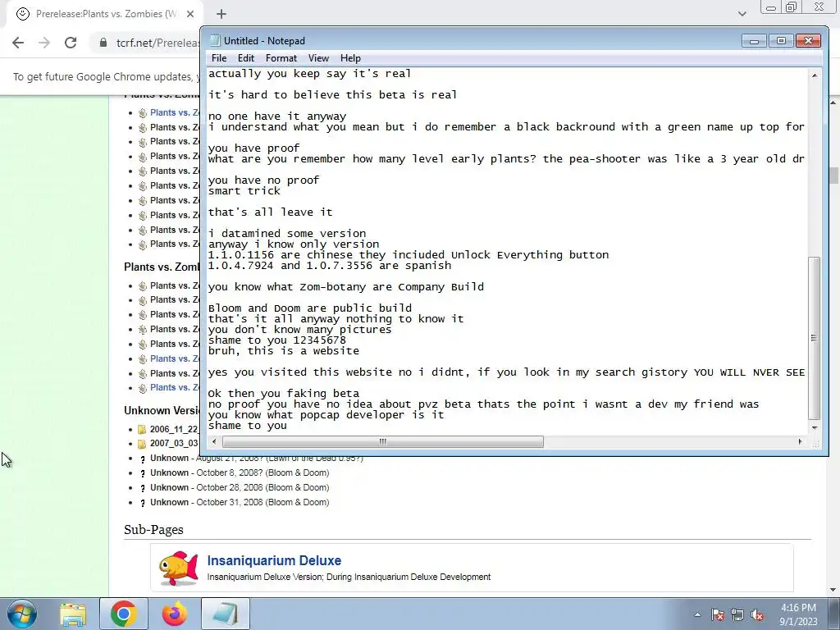
Task: Click Chrome's back navigation arrow
Action: coord(18,43)
